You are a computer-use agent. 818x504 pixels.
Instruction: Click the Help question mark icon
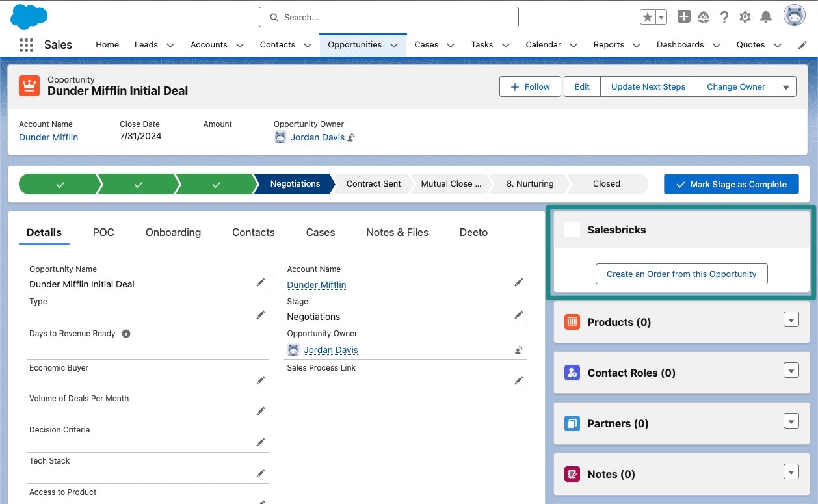[724, 17]
